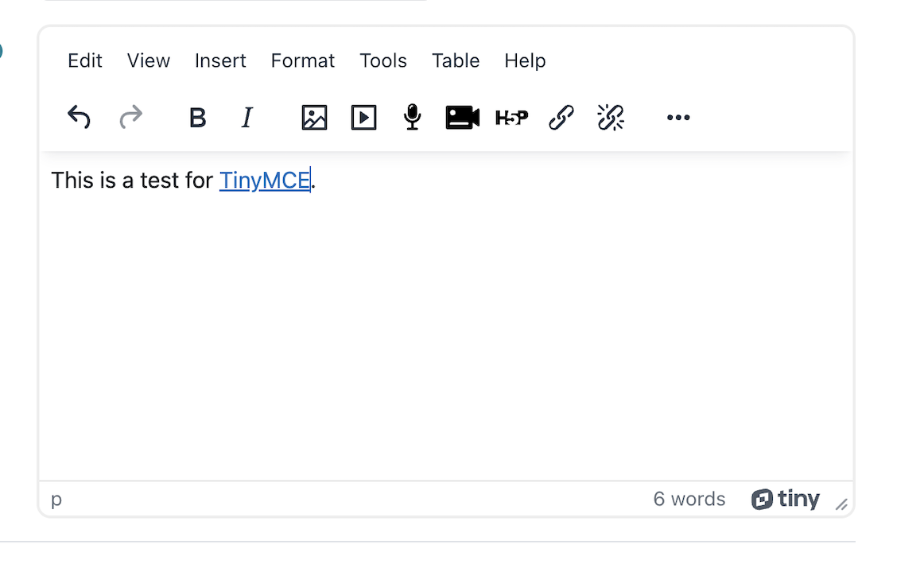Toggle italic formatting
The width and height of the screenshot is (924, 568).
pyautogui.click(x=247, y=117)
